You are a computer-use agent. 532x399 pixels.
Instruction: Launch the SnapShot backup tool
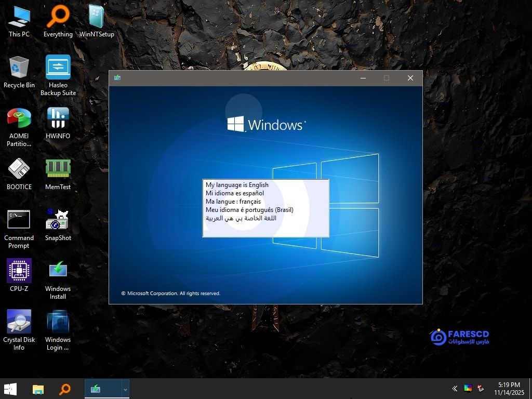(58, 219)
